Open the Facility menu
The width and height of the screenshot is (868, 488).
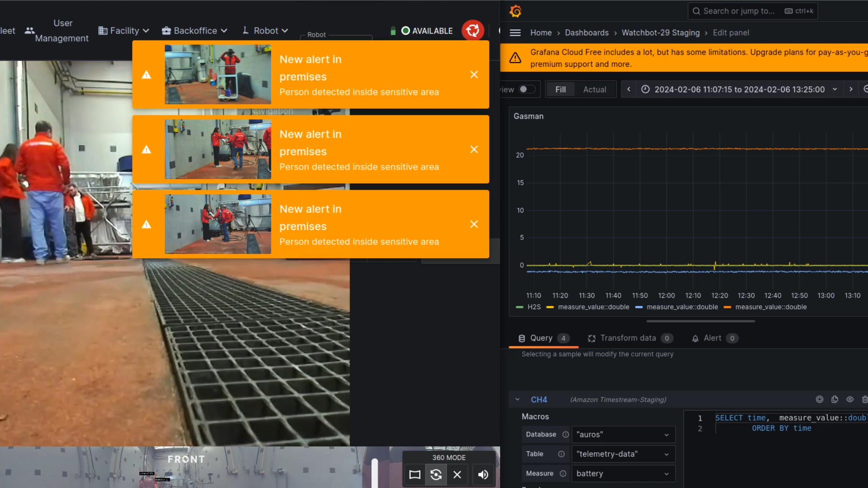tap(124, 31)
